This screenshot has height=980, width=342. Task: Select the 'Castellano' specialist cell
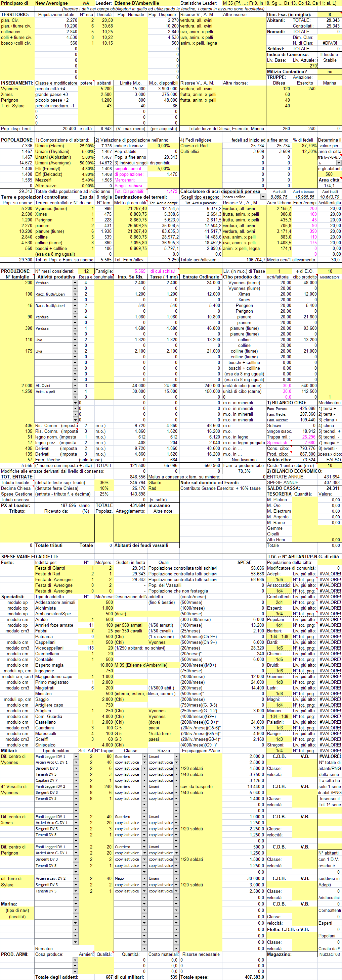click(56, 722)
